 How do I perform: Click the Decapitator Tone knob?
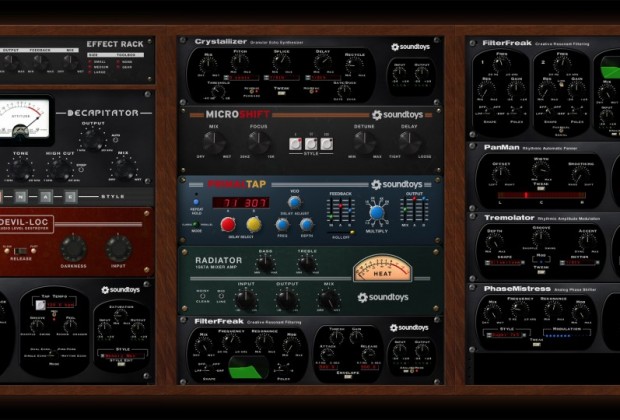pyautogui.click(x=20, y=168)
